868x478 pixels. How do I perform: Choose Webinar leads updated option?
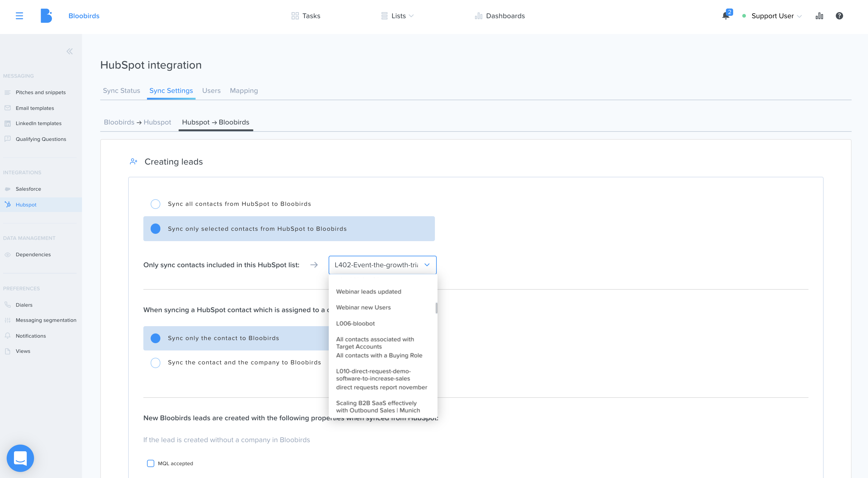coord(369,291)
